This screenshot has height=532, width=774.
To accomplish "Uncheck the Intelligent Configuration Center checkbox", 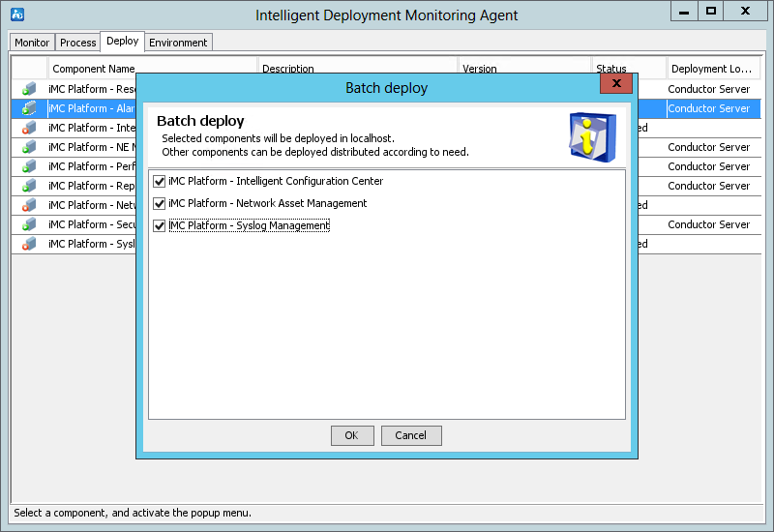I will click(x=159, y=182).
